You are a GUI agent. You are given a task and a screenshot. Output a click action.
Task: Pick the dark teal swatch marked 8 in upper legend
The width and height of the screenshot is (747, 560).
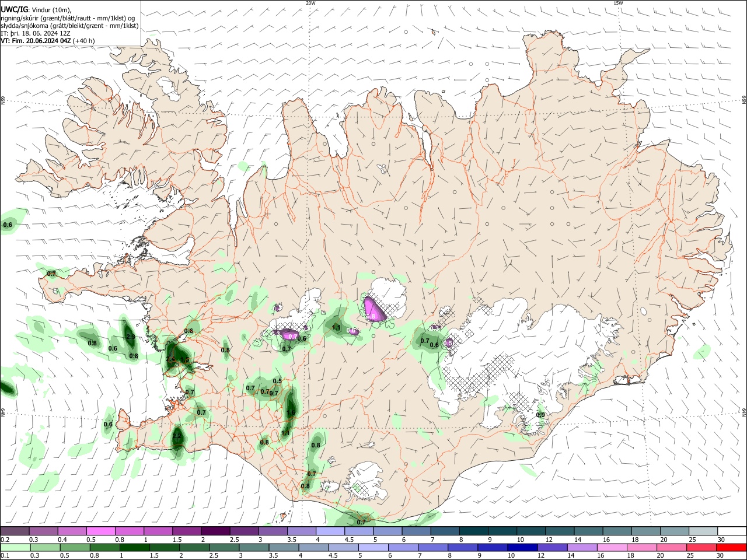coord(473,531)
